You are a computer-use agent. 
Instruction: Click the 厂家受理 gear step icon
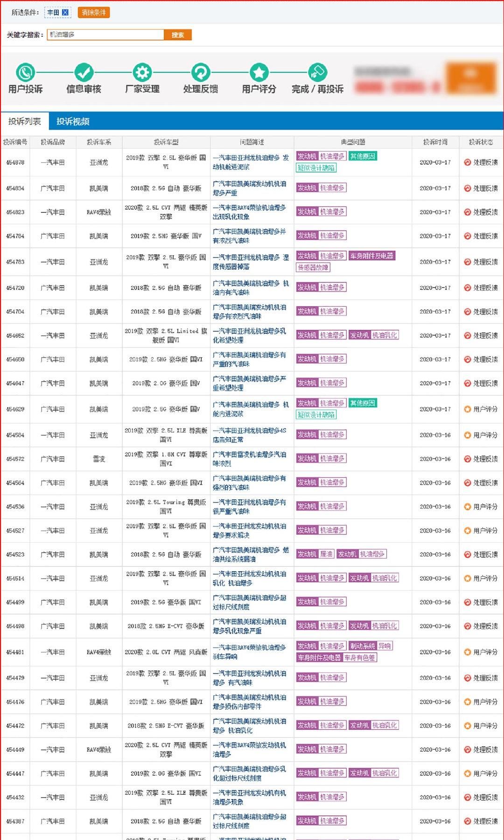coord(142,72)
